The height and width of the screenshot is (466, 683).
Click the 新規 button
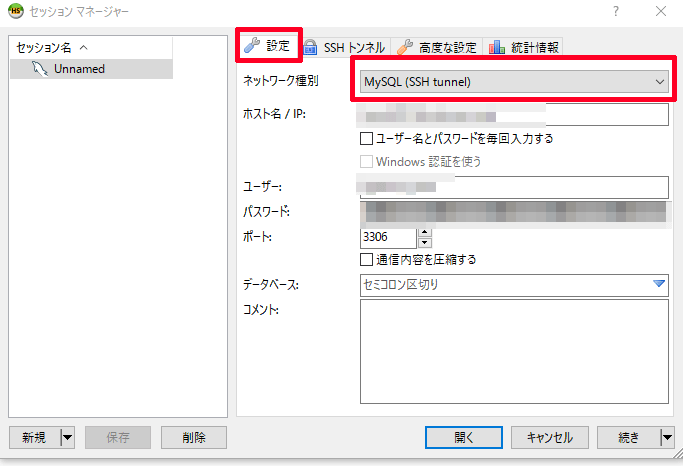34,437
